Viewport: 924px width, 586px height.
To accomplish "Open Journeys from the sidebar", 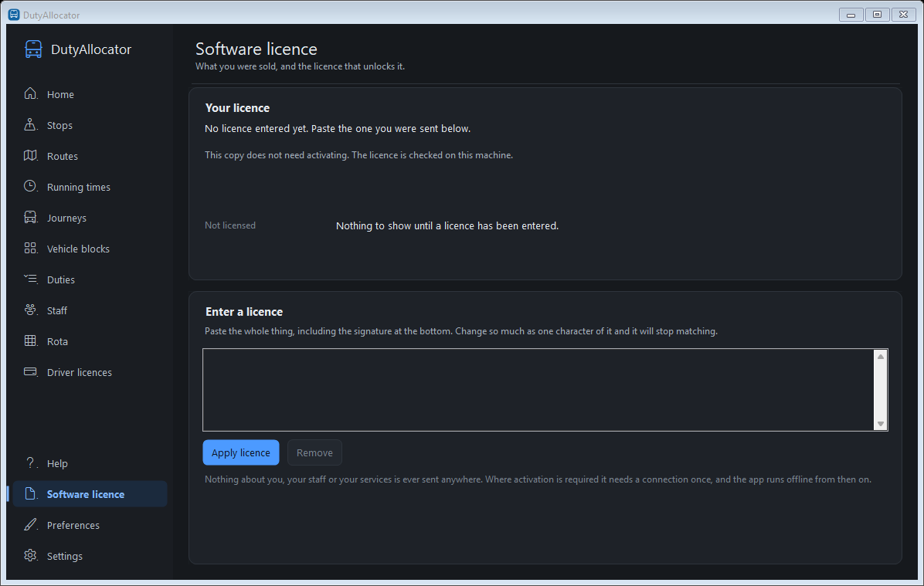I will pos(90,218).
